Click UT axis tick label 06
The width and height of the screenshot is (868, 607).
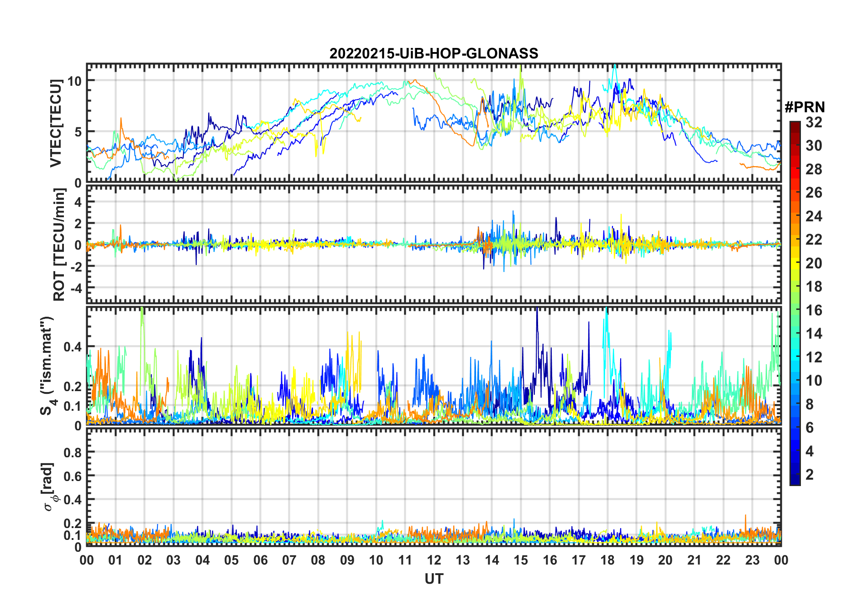coord(260,560)
